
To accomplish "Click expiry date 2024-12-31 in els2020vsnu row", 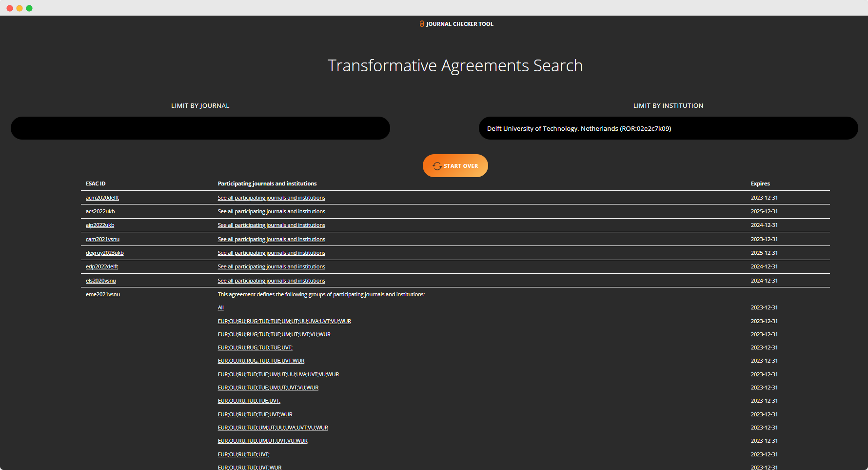I will [x=764, y=281].
